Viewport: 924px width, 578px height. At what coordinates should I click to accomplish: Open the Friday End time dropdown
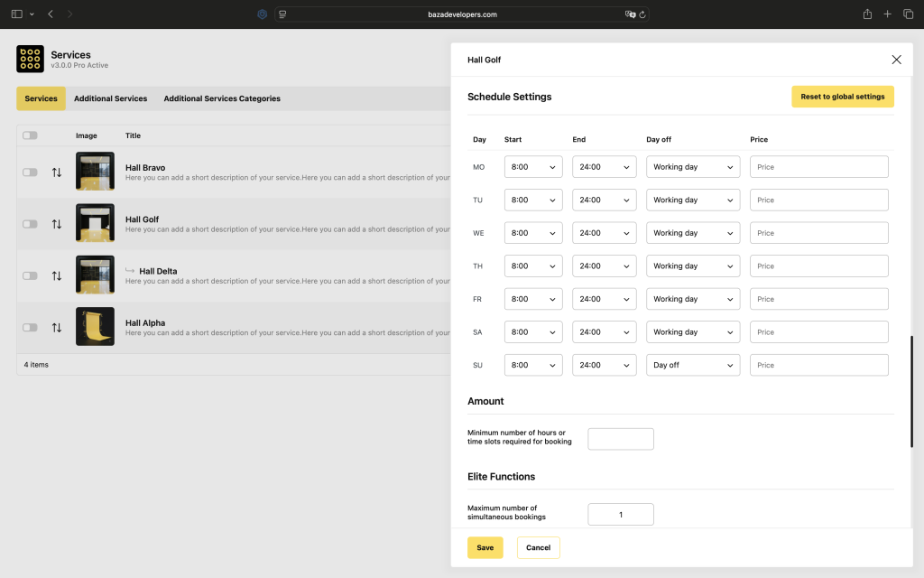[604, 299]
